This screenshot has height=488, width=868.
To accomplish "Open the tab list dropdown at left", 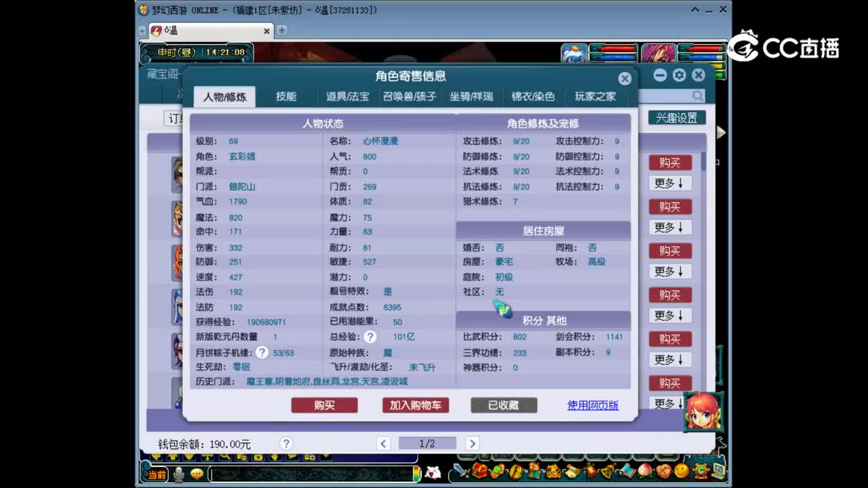I will click(142, 30).
